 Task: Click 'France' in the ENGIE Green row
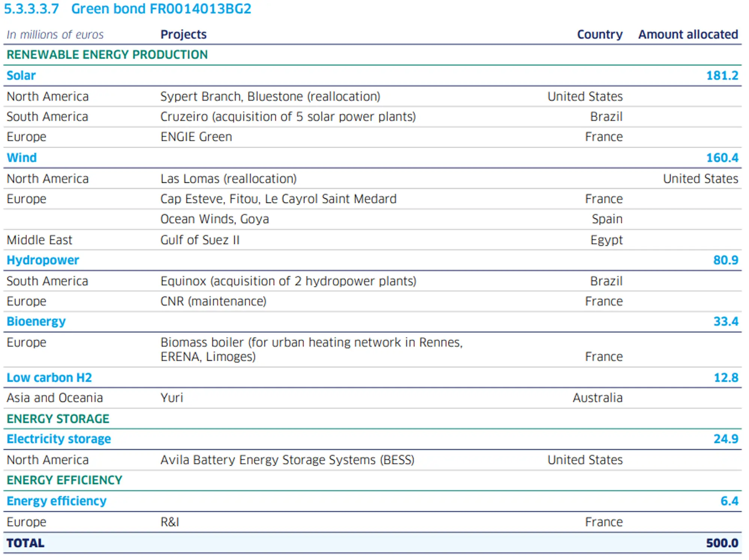(x=604, y=137)
